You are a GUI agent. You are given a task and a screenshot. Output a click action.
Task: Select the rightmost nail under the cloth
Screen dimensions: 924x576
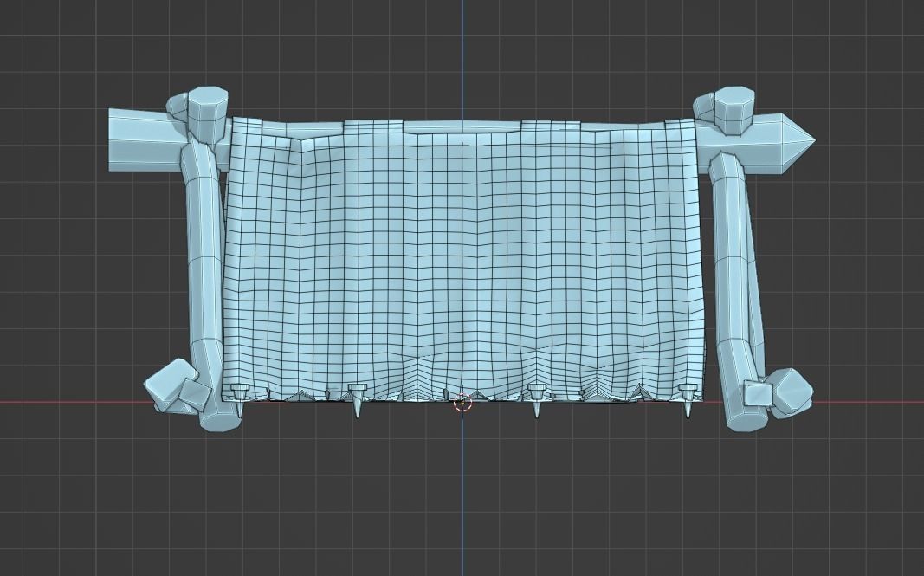(688, 400)
